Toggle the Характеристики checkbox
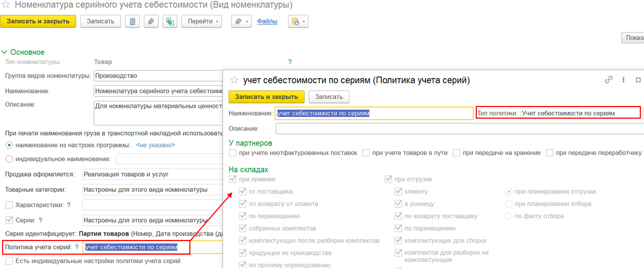This screenshot has height=270, width=644. tap(9, 205)
